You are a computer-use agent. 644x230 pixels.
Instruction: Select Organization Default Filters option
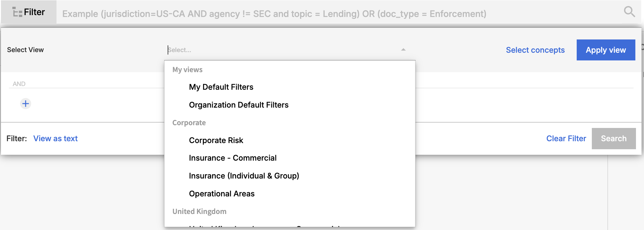coord(239,105)
